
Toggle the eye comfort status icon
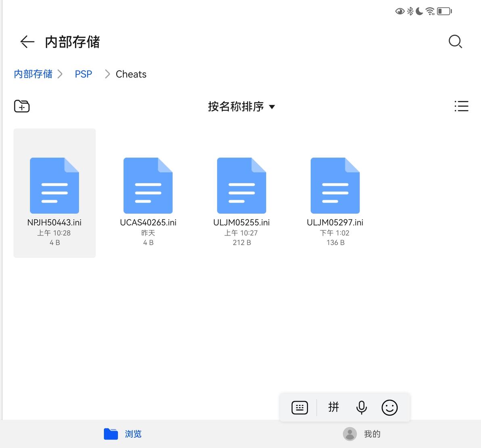coord(400,11)
